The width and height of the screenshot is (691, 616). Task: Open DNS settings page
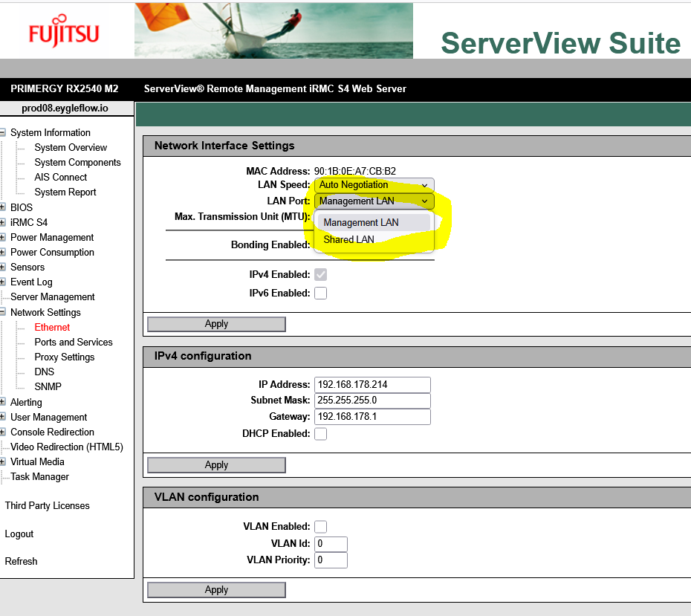tap(45, 372)
